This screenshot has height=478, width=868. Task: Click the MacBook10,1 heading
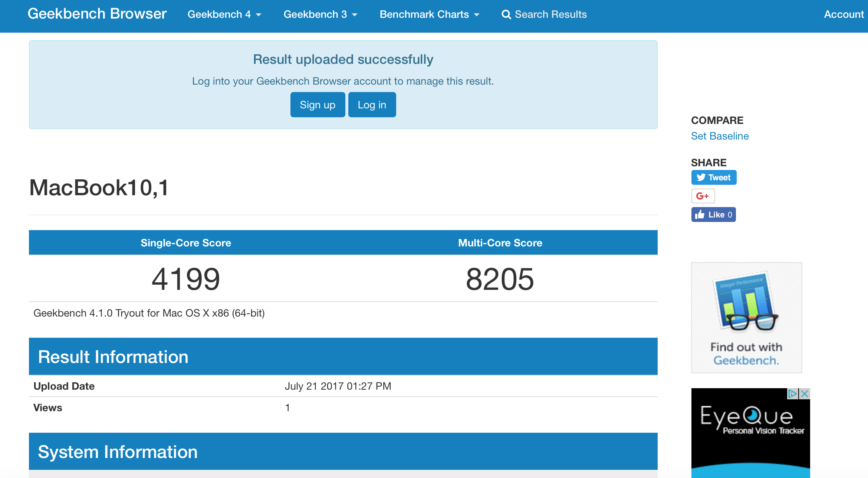[x=99, y=188]
